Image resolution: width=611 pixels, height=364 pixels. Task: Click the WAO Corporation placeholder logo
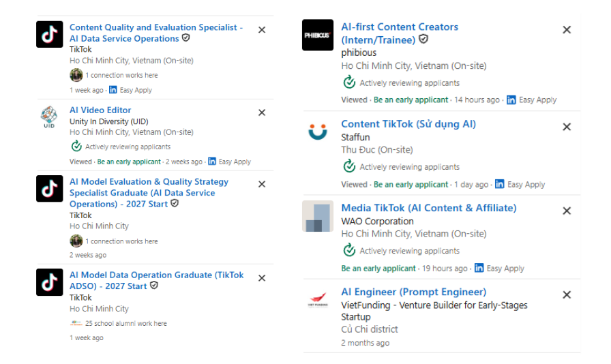point(318,216)
